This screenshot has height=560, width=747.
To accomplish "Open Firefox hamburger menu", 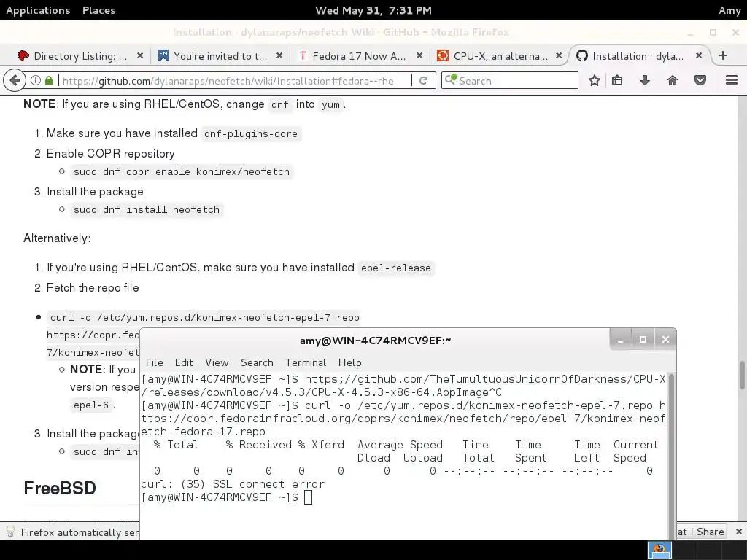I will coord(732,80).
